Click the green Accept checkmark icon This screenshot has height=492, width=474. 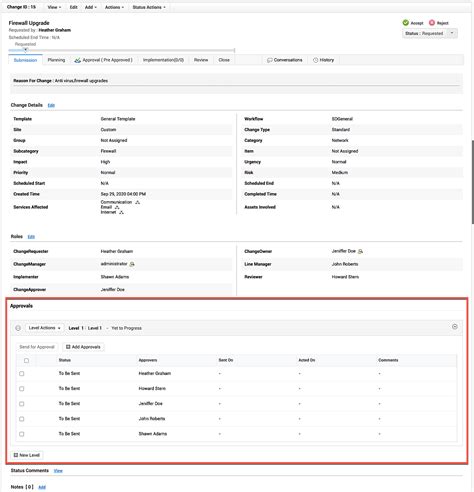[x=405, y=23]
